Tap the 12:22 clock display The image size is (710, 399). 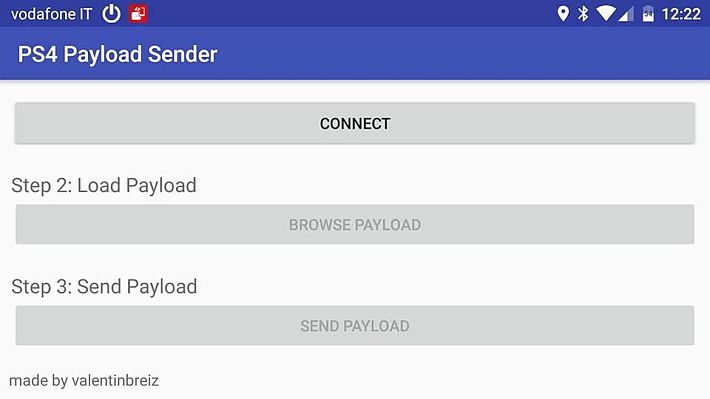tap(681, 14)
